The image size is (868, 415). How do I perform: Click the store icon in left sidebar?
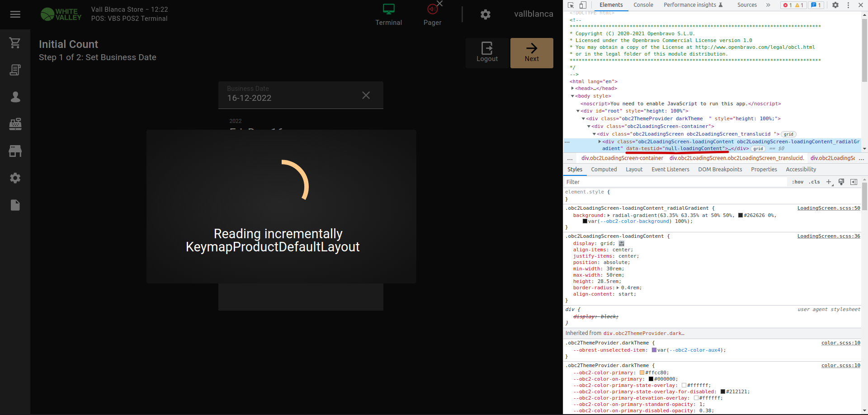click(x=15, y=151)
